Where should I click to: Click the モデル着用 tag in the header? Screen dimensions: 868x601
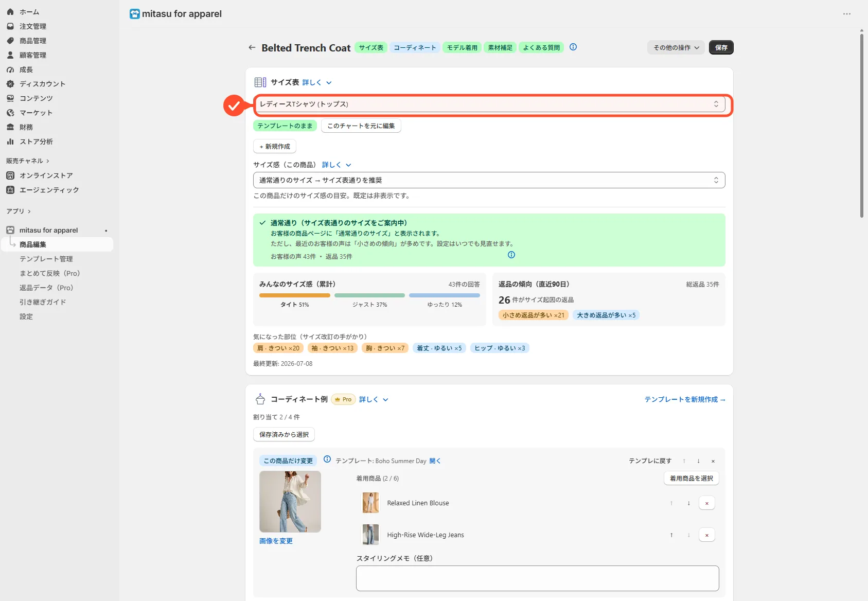462,47
